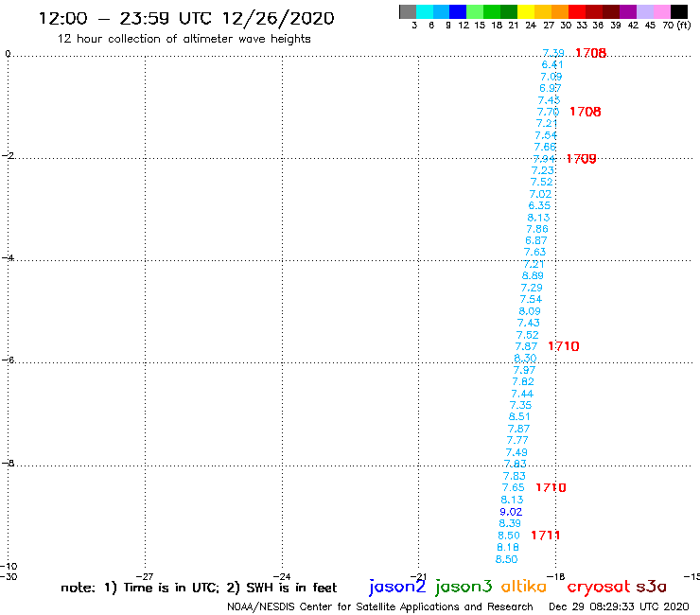Click the pink swatch in the color scale
The image size is (700, 615).
[x=661, y=11]
